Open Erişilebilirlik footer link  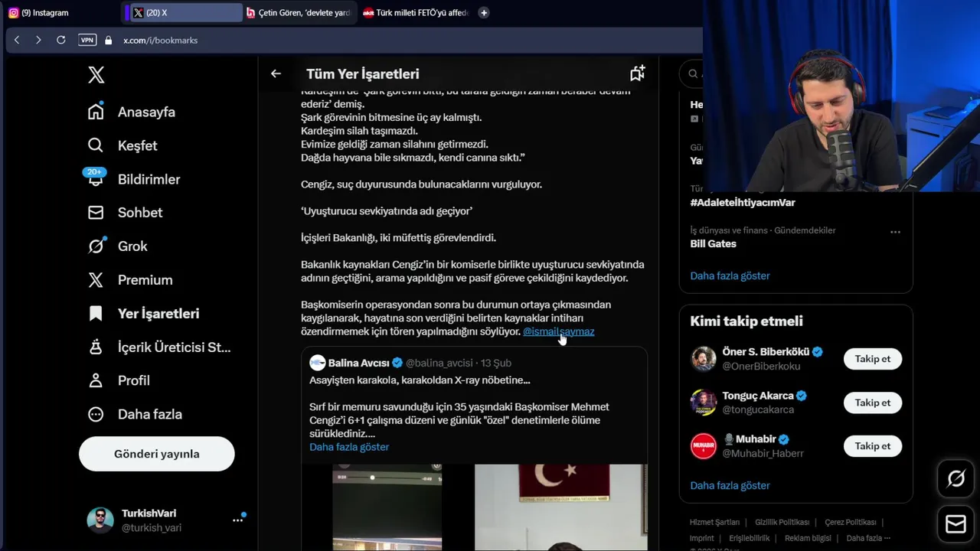(749, 538)
